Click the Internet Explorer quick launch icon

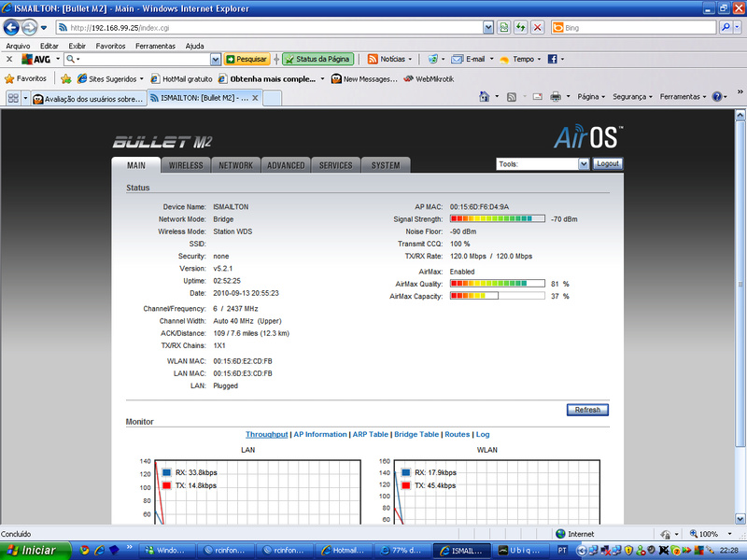point(100,550)
